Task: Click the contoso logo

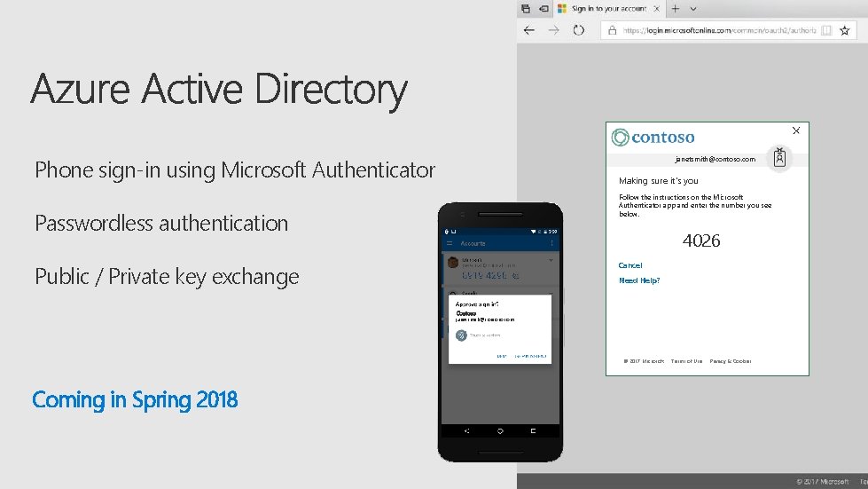Action: (653, 137)
